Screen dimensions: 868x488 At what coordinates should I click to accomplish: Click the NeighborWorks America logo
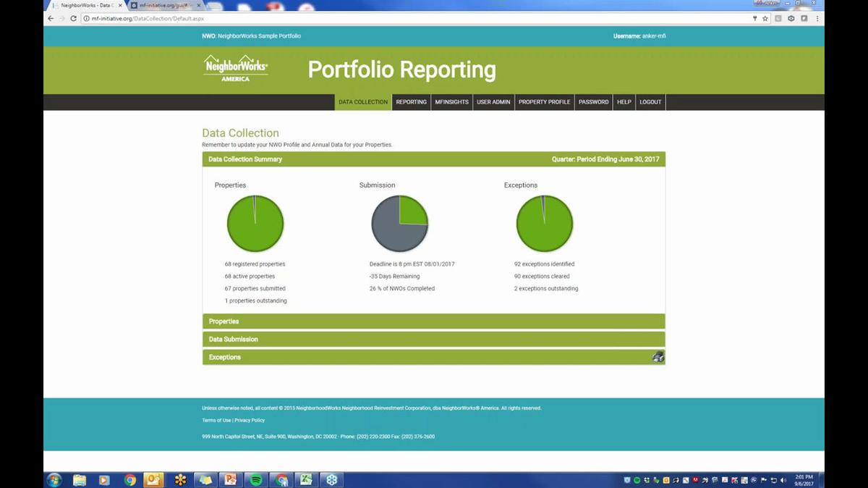[234, 69]
